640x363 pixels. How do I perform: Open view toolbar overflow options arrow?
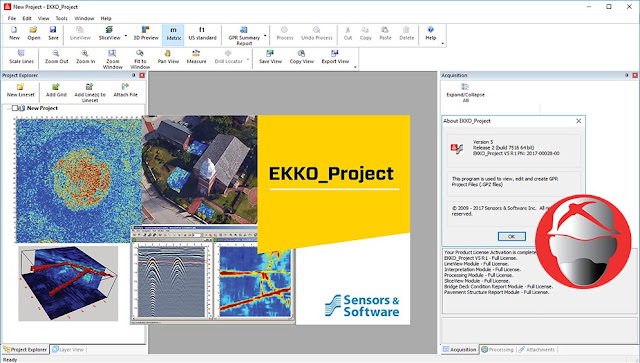point(355,67)
